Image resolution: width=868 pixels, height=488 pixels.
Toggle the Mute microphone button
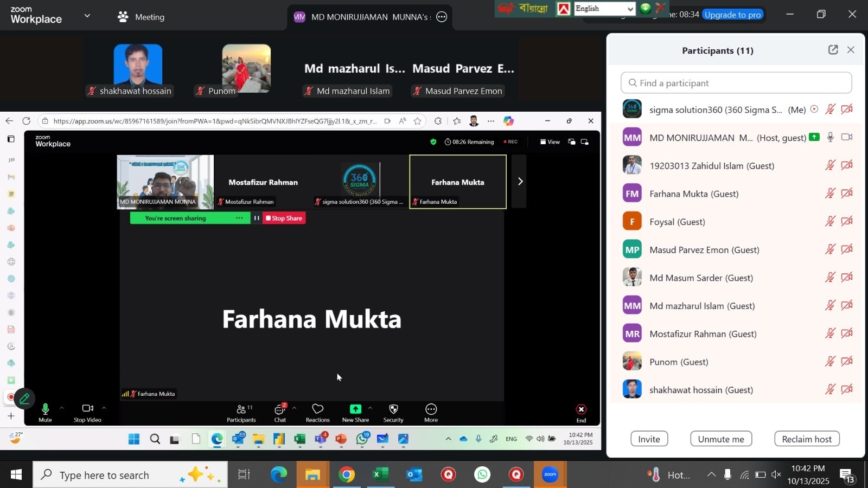45,409
